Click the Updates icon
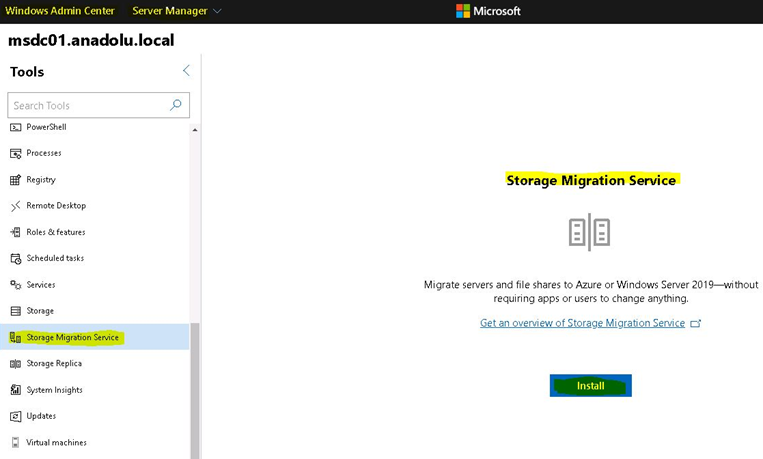The width and height of the screenshot is (763, 459). click(16, 416)
